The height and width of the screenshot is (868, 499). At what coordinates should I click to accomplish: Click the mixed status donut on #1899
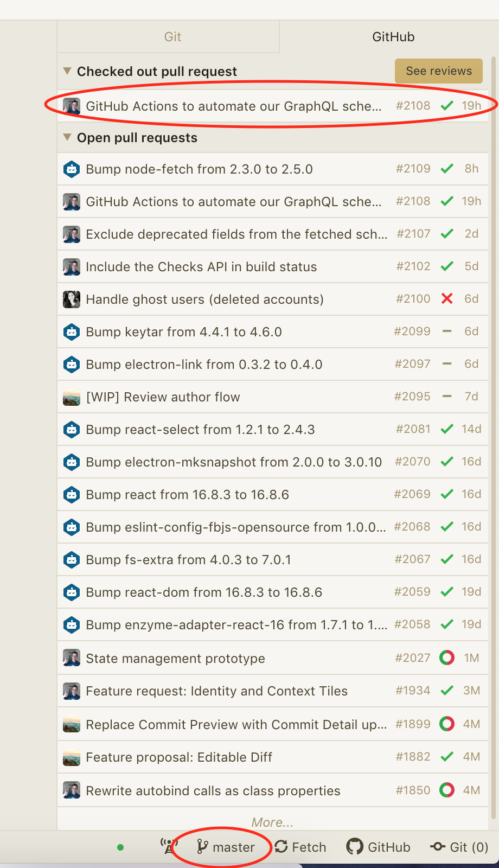point(447,724)
